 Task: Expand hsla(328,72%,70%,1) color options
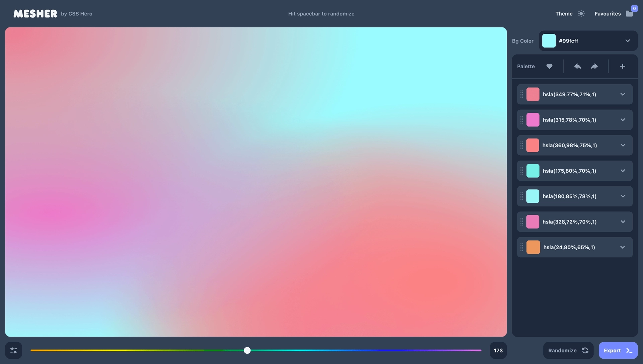point(623,221)
